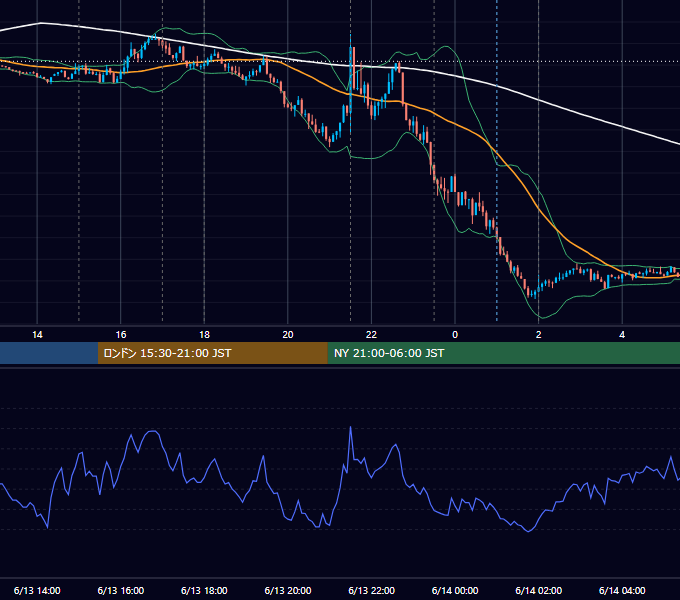This screenshot has height=600, width=680.
Task: Click the 6/13 22:00 oscillator time label
Action: (372, 590)
